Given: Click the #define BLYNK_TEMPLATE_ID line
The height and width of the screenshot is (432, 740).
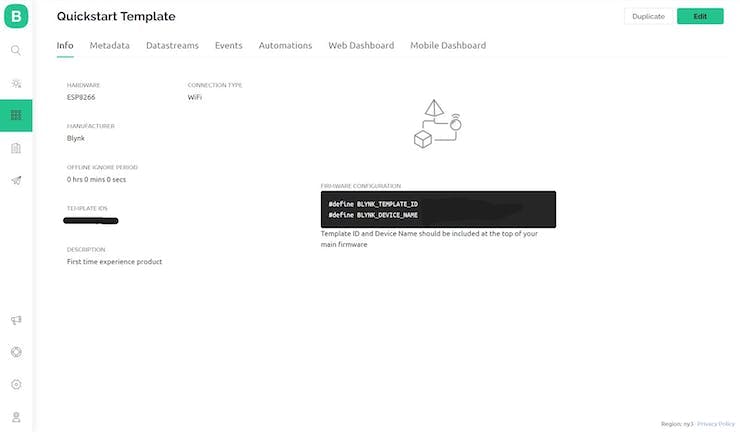Looking at the screenshot, I should coord(373,204).
